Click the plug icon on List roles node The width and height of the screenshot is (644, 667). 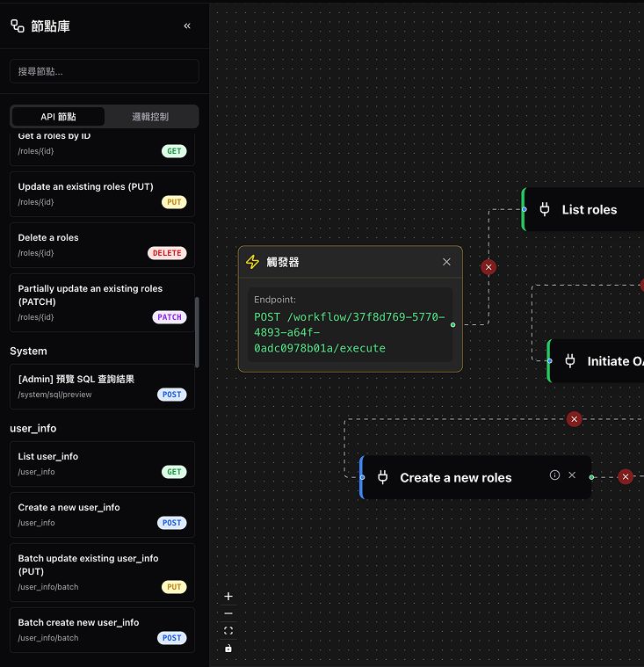[545, 210]
